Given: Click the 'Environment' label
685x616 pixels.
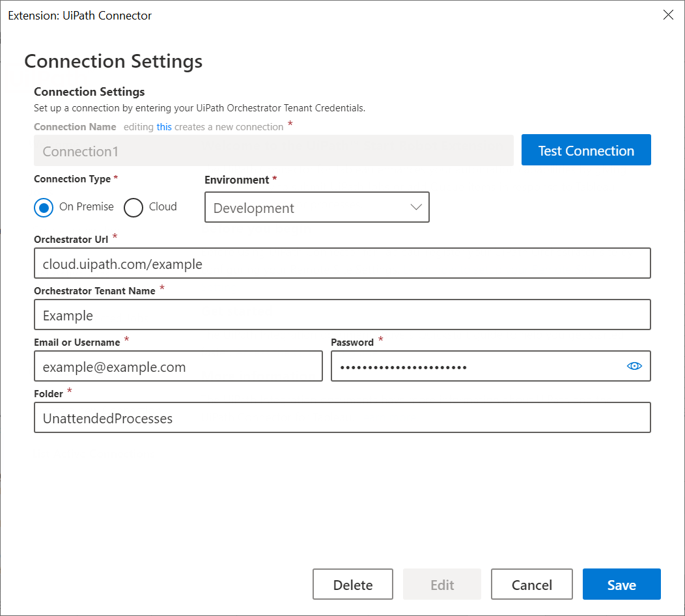Looking at the screenshot, I should point(237,180).
